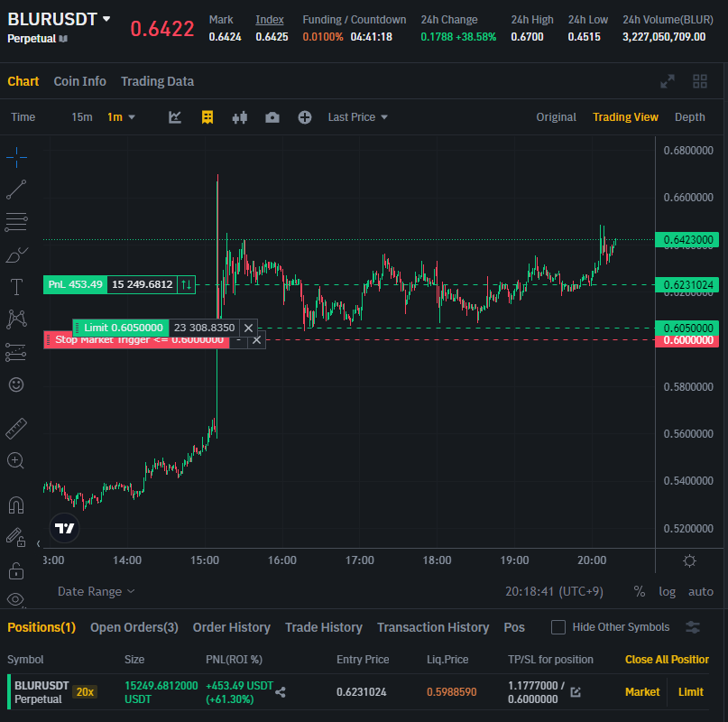Click the Perpetual contract info icon
Screen dimensions: 728x722
[x=63, y=39]
